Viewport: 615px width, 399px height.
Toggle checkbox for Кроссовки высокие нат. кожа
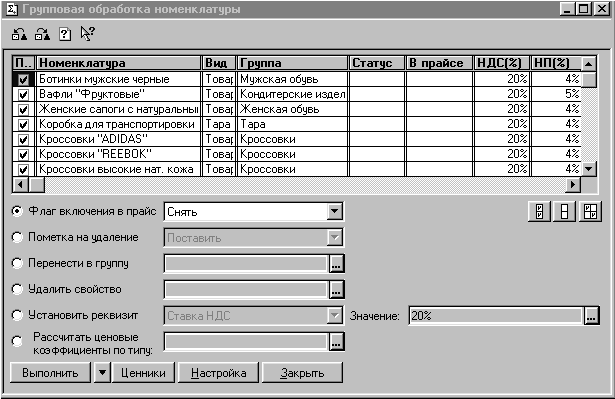[24, 169]
